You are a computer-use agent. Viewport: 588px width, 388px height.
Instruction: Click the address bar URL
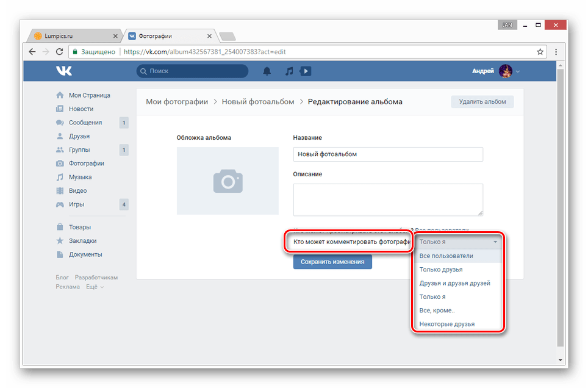coord(205,52)
